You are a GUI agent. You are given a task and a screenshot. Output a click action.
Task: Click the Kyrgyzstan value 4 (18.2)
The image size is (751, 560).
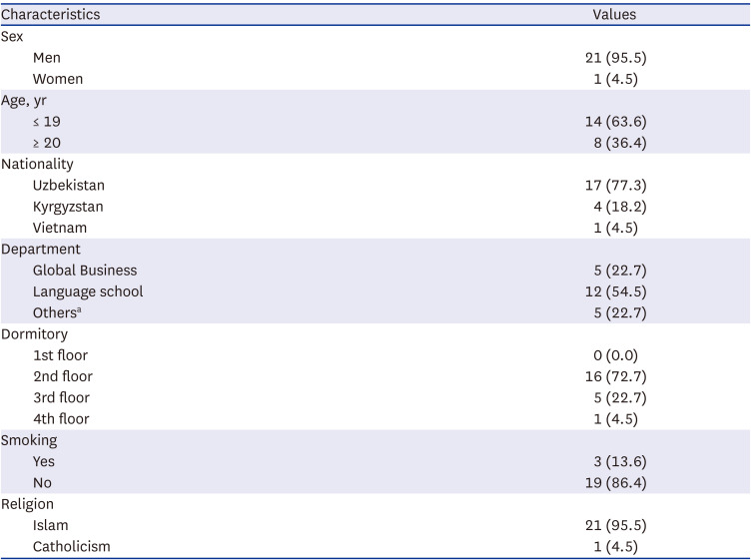click(615, 207)
